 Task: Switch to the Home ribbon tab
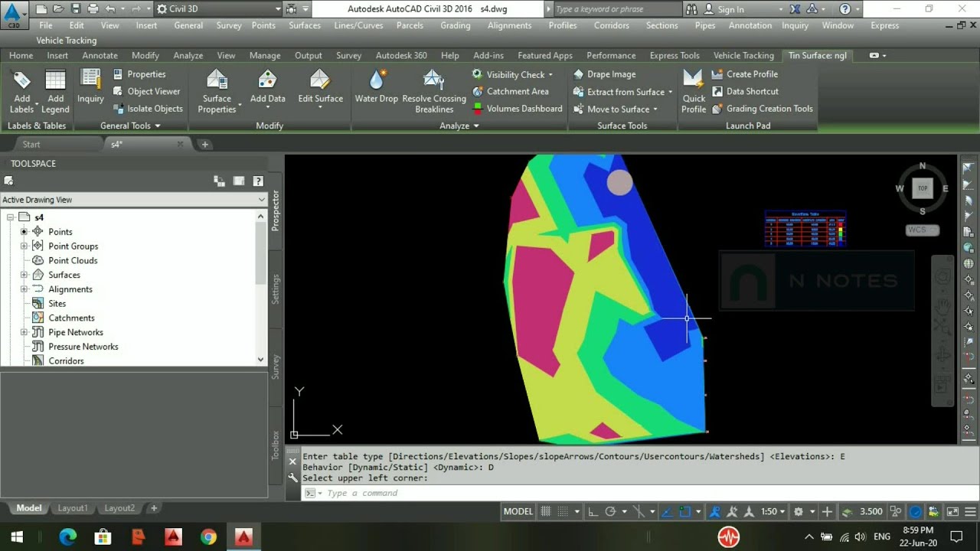[x=21, y=56]
